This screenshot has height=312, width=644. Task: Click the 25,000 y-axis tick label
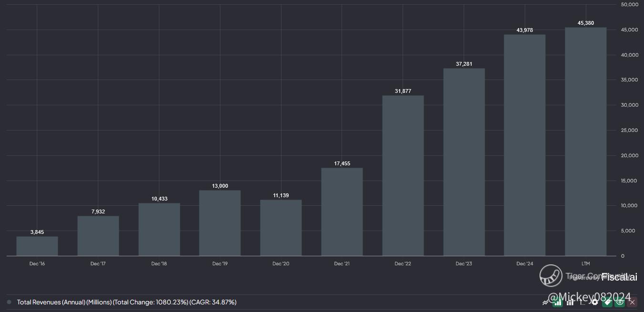click(630, 131)
